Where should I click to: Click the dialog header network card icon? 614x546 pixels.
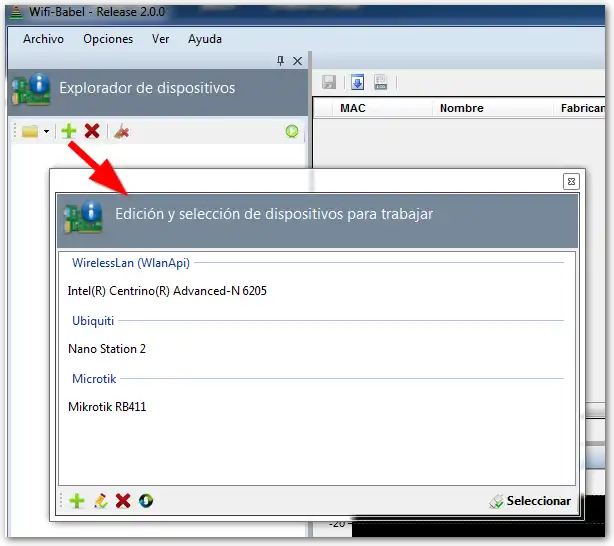tap(83, 217)
